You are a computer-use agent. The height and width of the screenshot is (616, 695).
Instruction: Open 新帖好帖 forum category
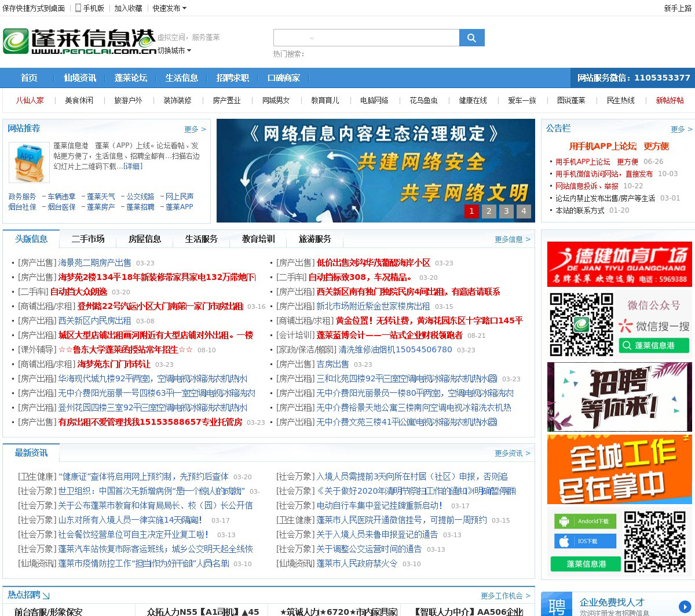pos(670,100)
